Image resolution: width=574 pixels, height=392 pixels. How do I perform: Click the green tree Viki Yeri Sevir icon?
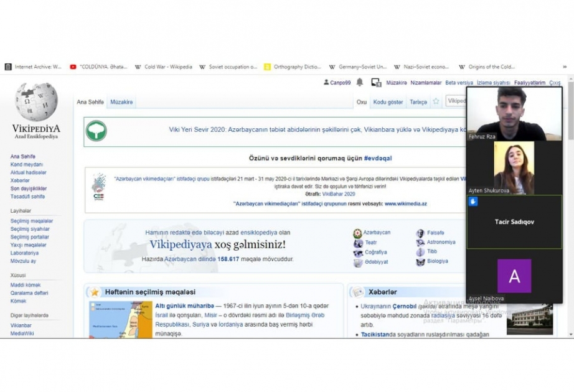point(96,131)
